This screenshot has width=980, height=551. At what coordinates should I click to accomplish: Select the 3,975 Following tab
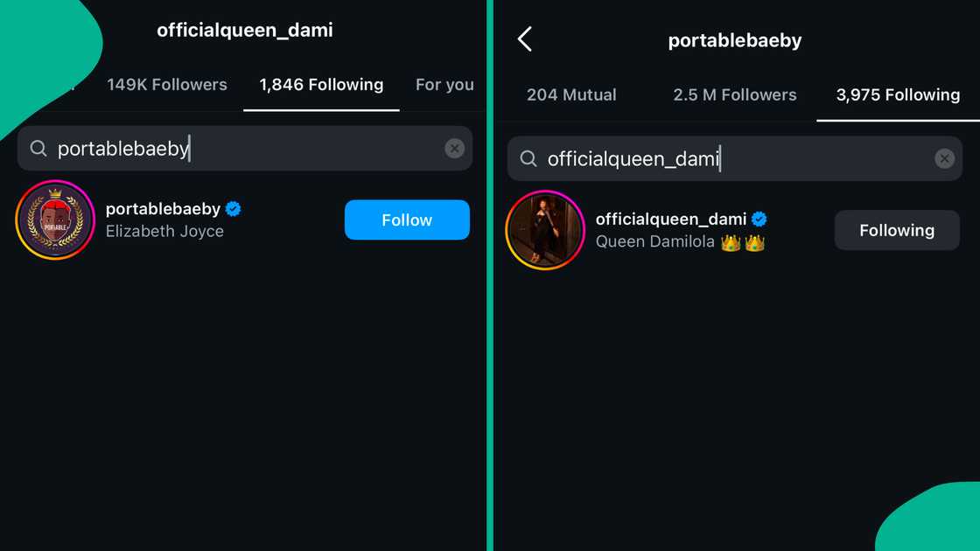click(x=898, y=95)
